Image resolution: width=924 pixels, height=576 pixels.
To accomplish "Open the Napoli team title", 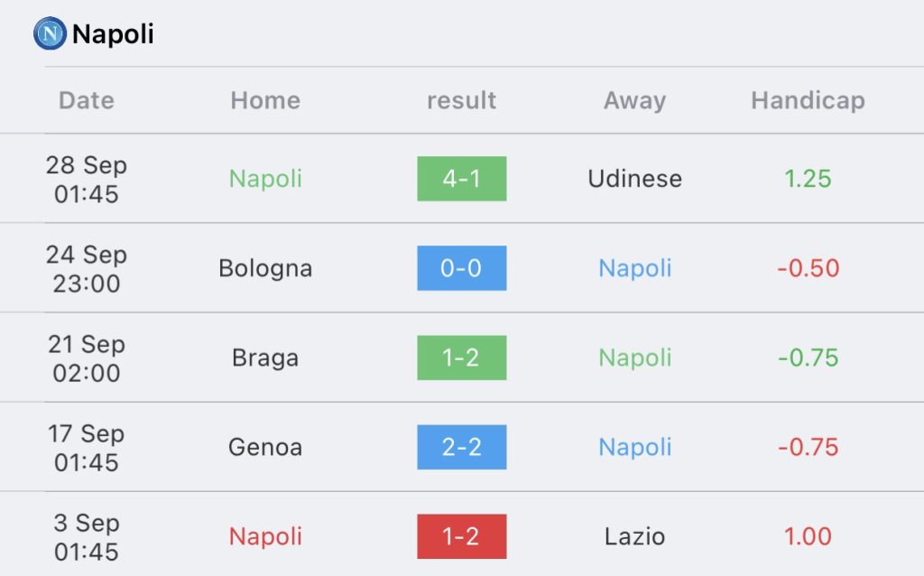I will 113,33.
